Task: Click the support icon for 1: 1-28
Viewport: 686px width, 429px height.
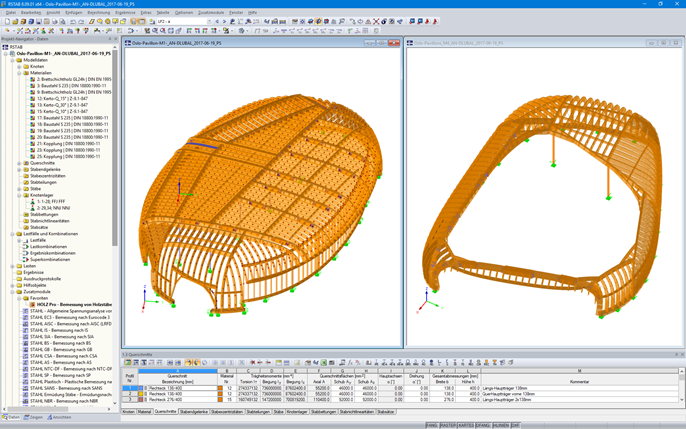Action: point(32,202)
